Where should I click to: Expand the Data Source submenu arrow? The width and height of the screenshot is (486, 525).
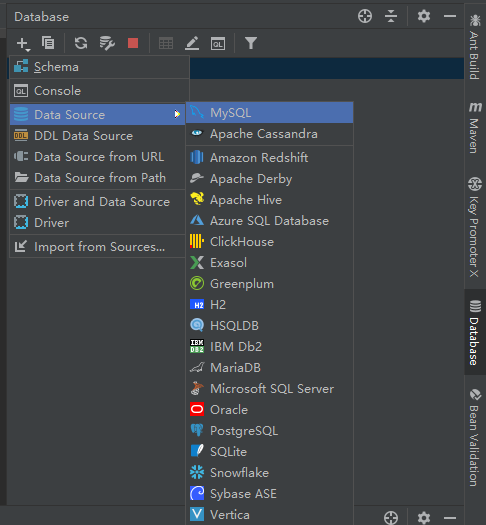pyautogui.click(x=177, y=115)
